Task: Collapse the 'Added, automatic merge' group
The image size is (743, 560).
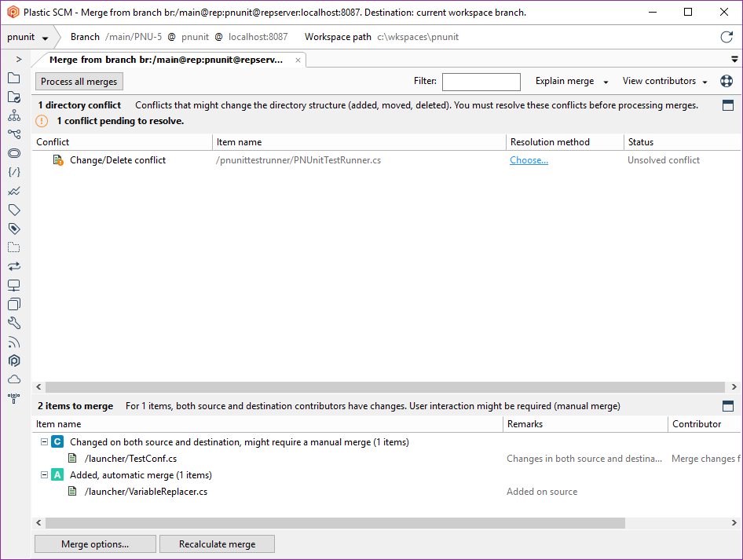Action: (44, 474)
